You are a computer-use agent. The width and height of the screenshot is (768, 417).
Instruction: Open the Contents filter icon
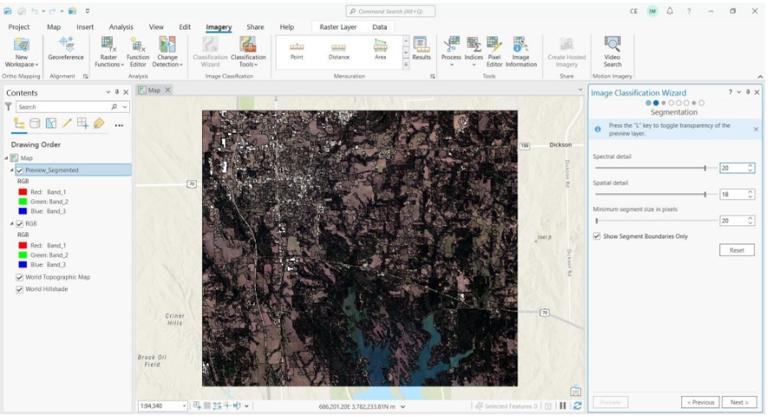click(x=8, y=106)
